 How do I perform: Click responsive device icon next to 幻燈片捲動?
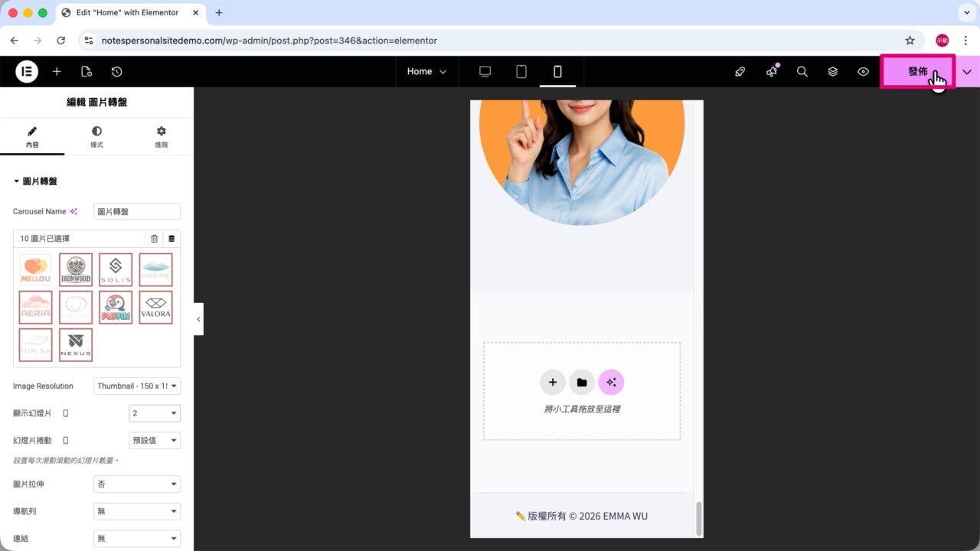coord(65,440)
